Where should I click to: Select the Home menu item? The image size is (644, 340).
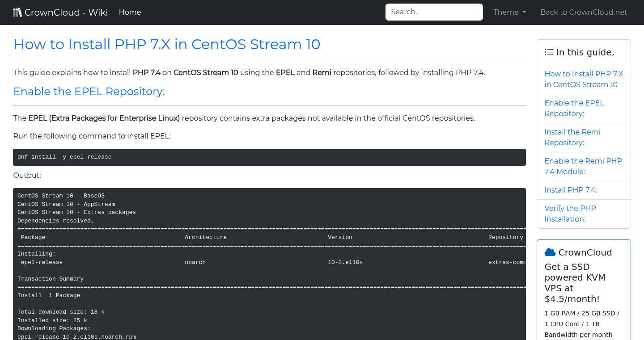click(x=130, y=12)
